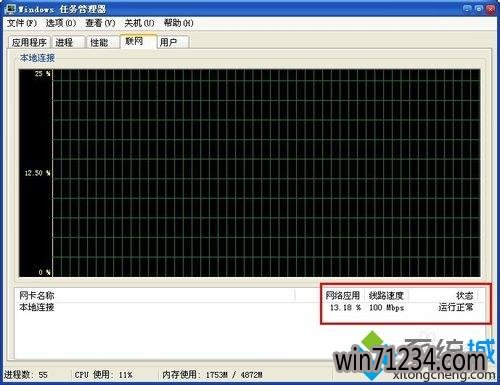Open the 选项(O) menu
500x385 pixels.
pyautogui.click(x=61, y=23)
